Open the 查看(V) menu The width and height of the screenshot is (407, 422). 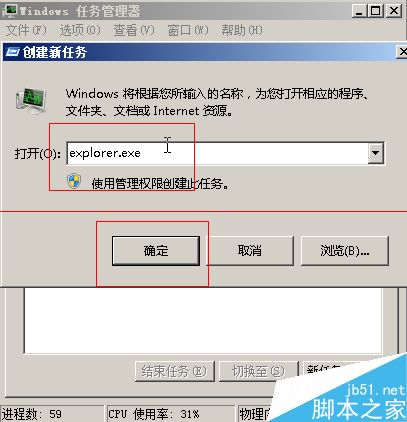134,30
